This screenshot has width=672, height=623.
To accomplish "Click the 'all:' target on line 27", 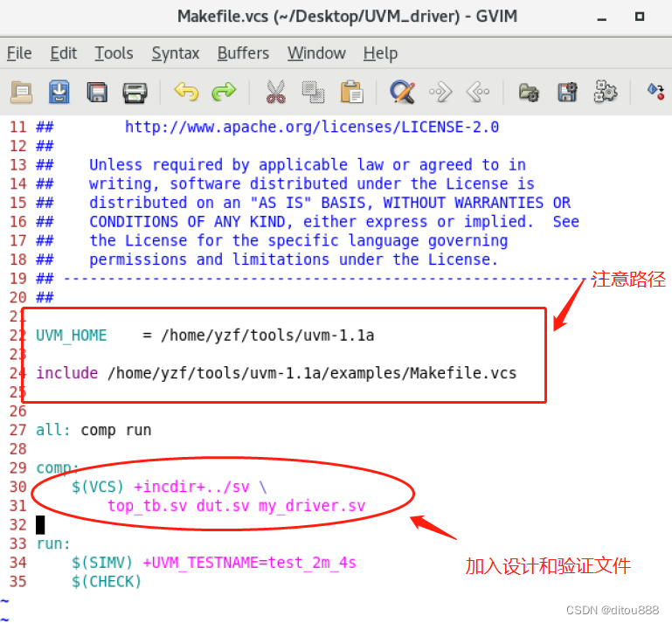I will 52,430.
